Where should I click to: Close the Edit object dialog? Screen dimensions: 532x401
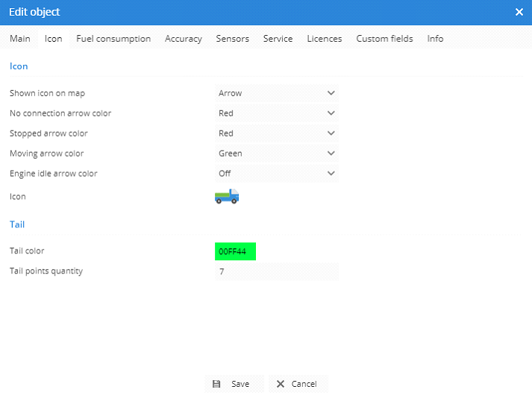point(519,12)
